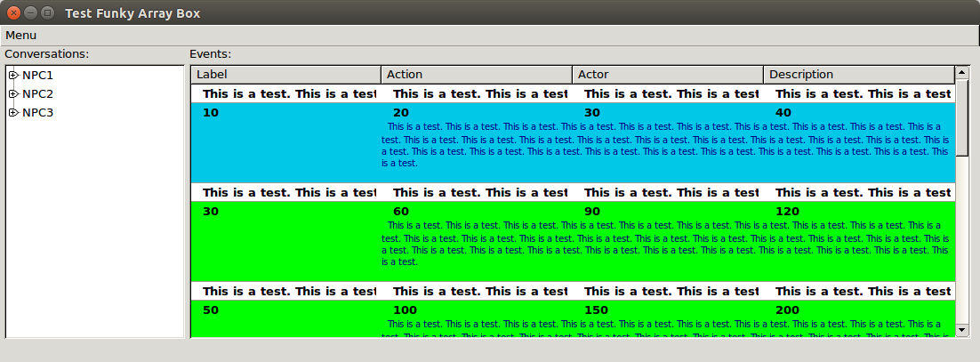Select NPC1 in the Conversations list
Viewport: 980px width, 362px height.
(37, 76)
